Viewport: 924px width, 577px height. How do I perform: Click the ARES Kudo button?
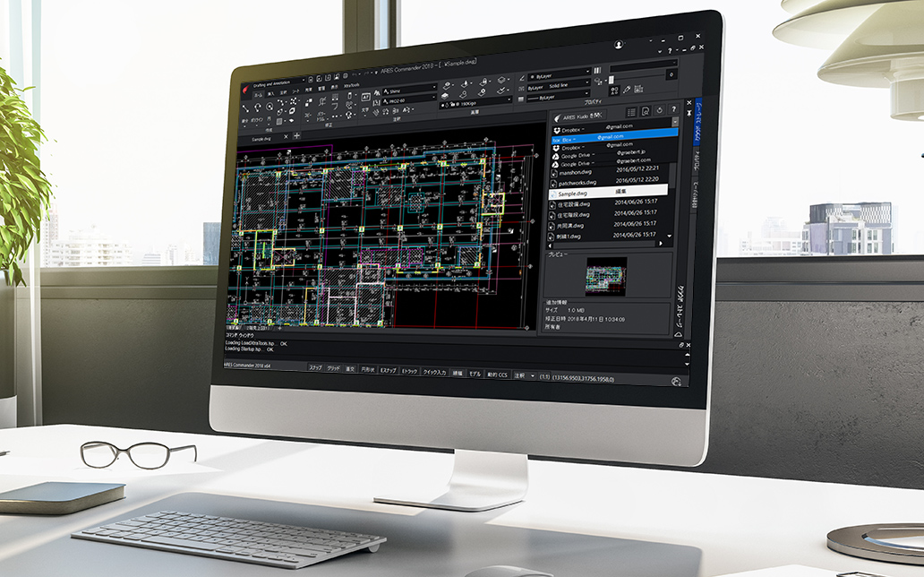[x=579, y=116]
